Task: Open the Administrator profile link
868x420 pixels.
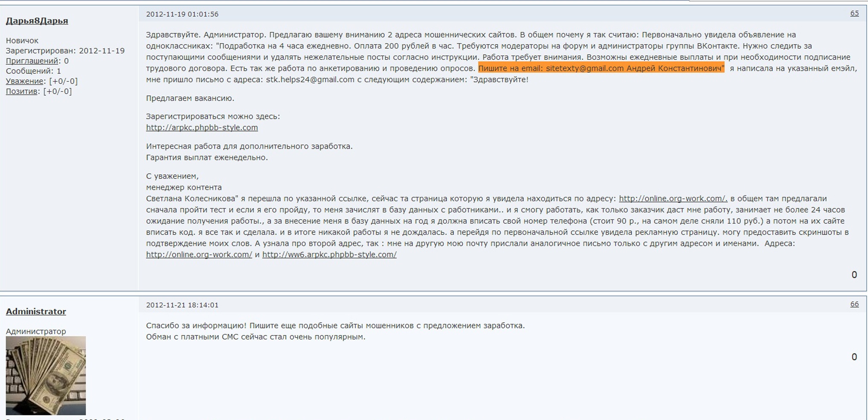Action: [36, 311]
